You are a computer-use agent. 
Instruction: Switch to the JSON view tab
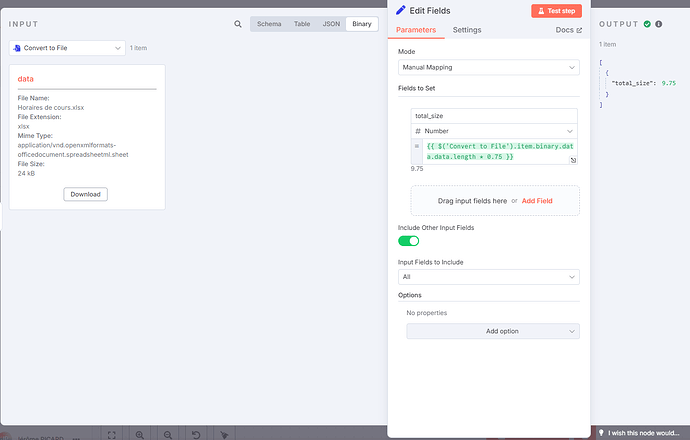(x=331, y=24)
